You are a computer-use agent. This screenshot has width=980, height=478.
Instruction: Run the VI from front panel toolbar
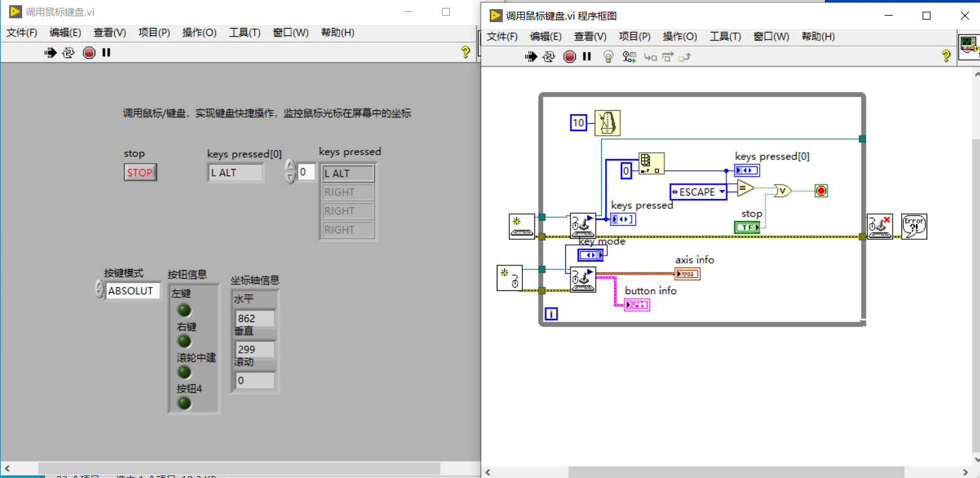pyautogui.click(x=51, y=53)
